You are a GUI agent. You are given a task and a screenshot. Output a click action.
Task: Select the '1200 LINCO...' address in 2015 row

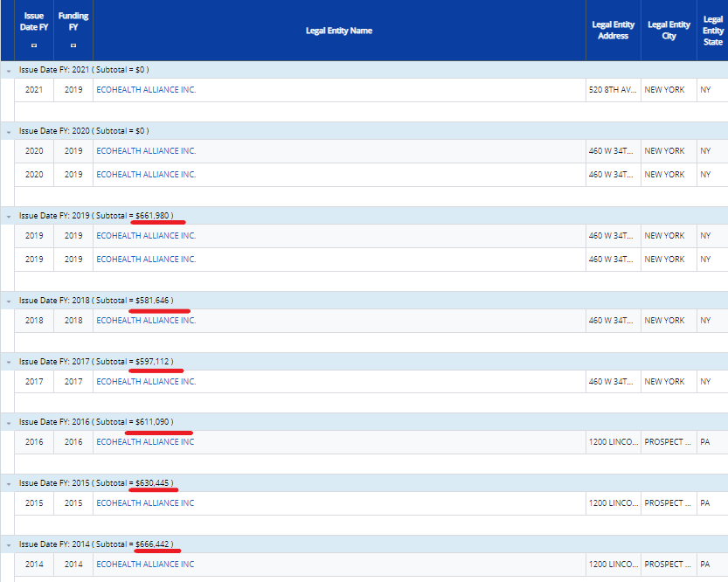point(614,503)
